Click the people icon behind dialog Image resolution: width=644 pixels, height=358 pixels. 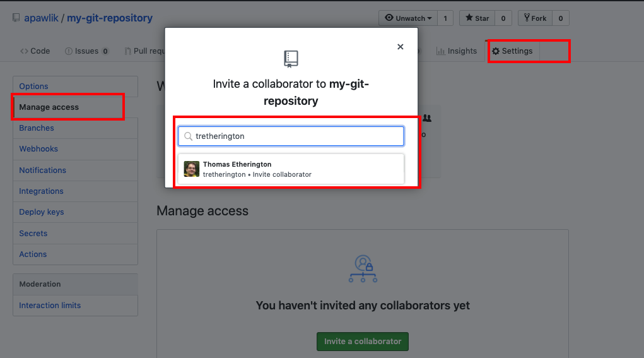pos(427,118)
